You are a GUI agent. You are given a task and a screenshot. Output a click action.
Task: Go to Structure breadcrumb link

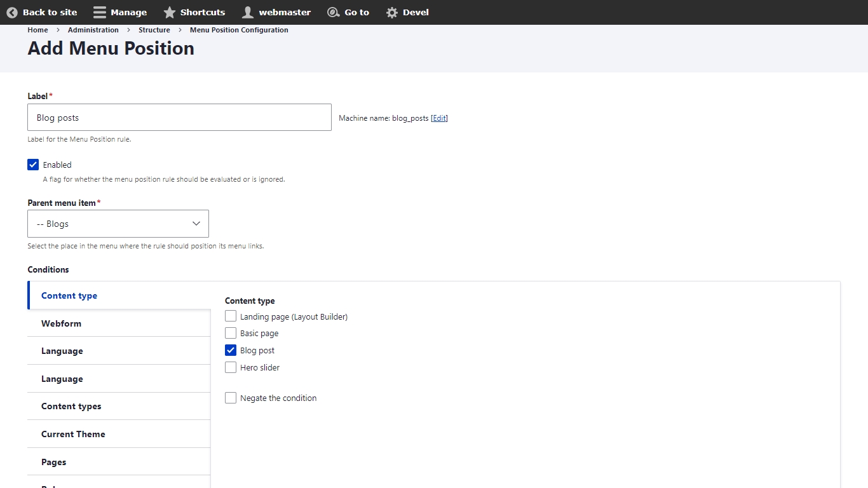click(154, 30)
